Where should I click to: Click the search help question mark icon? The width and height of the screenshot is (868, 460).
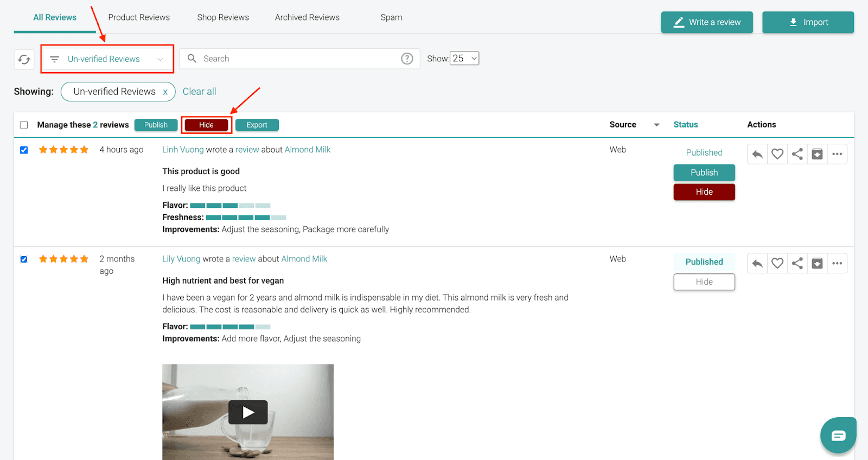407,59
